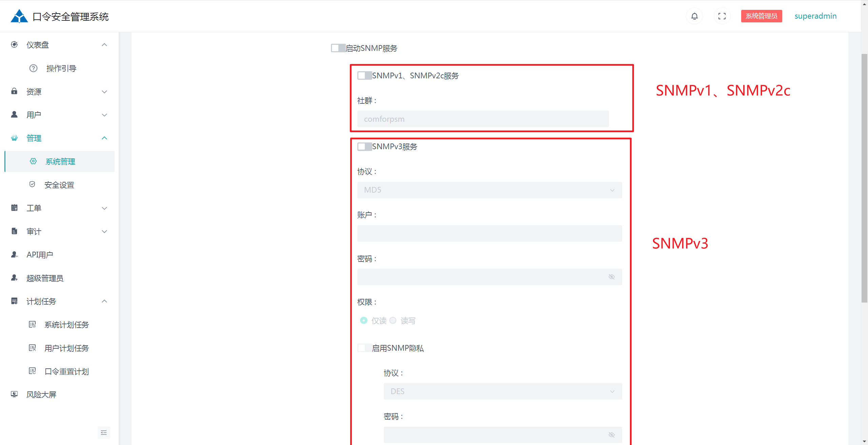Click the superadmin username link
This screenshot has width=868, height=445.
[x=815, y=16]
